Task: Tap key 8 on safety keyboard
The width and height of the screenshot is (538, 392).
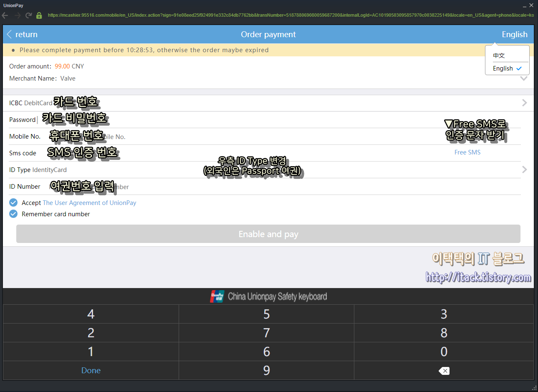Action: [x=444, y=333]
